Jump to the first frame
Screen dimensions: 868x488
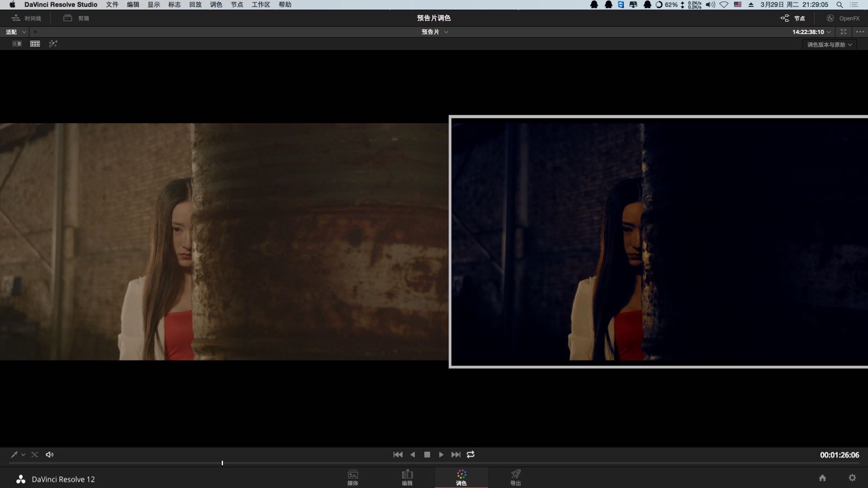coord(398,455)
